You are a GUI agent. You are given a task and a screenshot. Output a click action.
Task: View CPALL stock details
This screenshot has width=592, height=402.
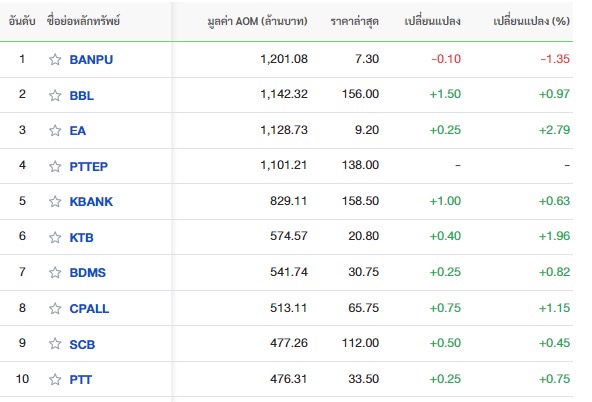click(89, 308)
